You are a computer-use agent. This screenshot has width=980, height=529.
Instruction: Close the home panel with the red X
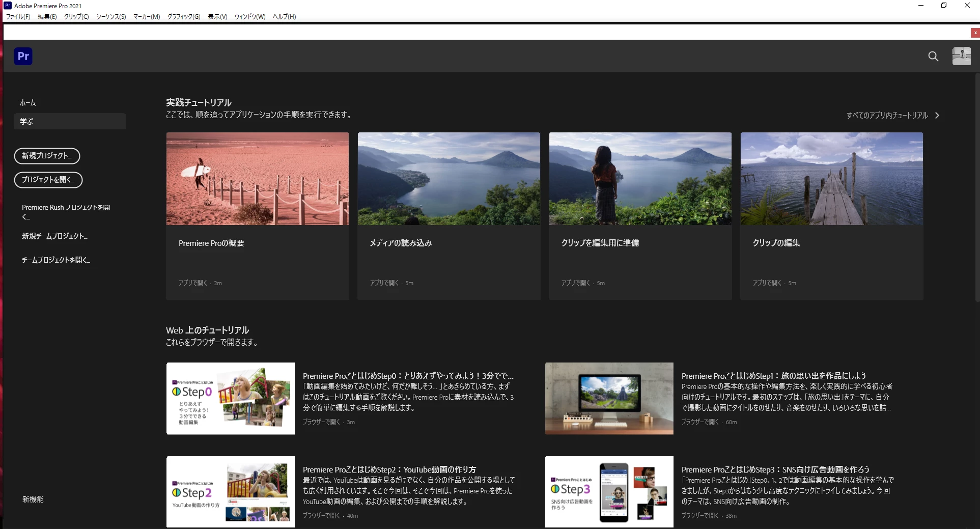tap(975, 33)
